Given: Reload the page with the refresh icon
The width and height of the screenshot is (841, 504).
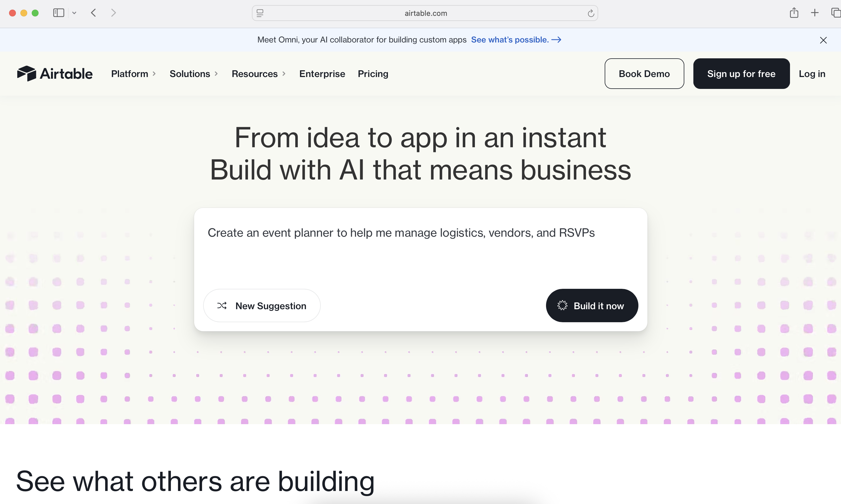Looking at the screenshot, I should tap(591, 13).
